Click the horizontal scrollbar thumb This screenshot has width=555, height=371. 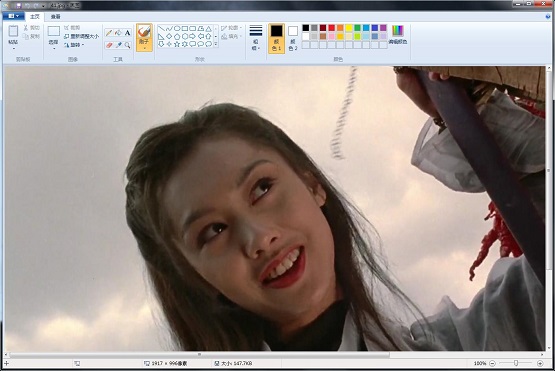click(200, 354)
